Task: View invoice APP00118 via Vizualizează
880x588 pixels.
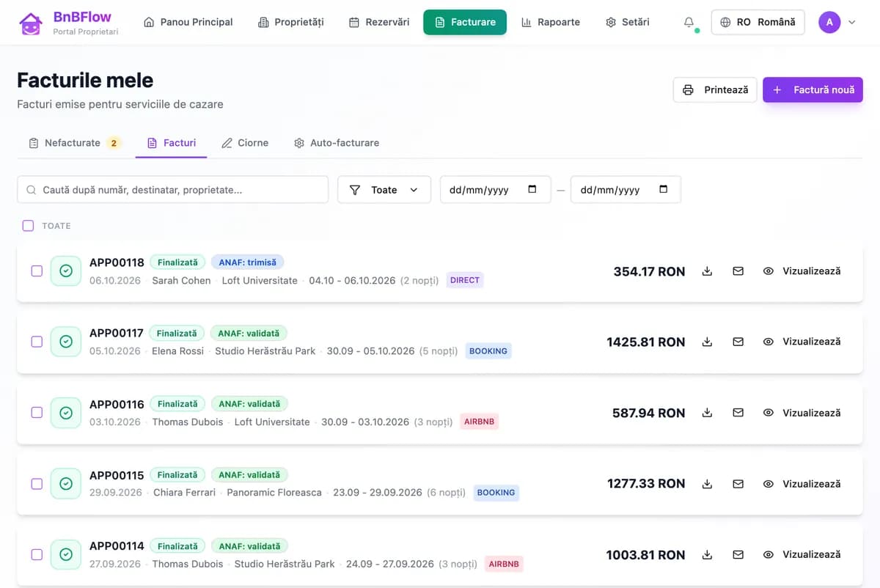Action: (802, 271)
